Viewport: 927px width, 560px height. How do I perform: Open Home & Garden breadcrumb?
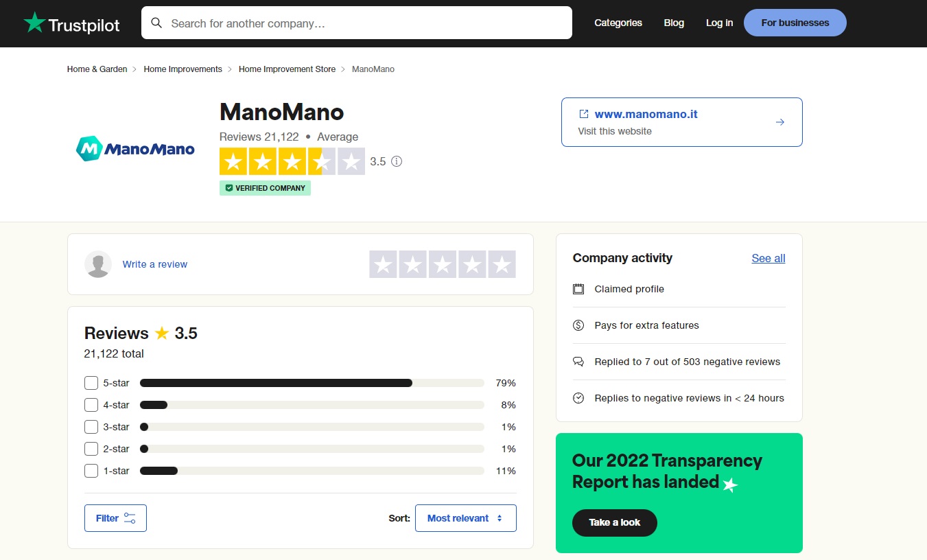click(97, 69)
